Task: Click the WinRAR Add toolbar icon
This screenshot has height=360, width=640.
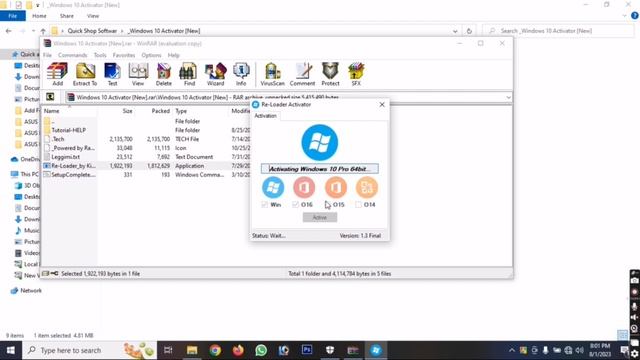Action: pos(57,74)
